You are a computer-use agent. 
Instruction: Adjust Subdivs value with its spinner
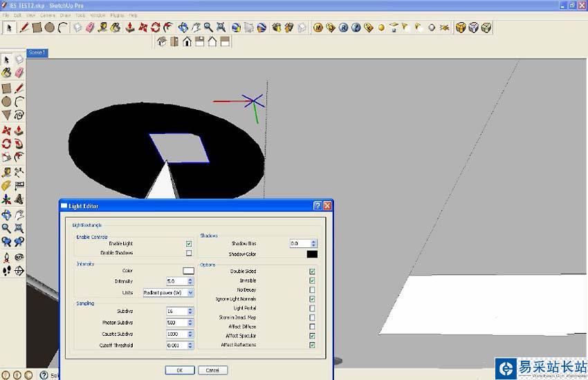(x=190, y=311)
